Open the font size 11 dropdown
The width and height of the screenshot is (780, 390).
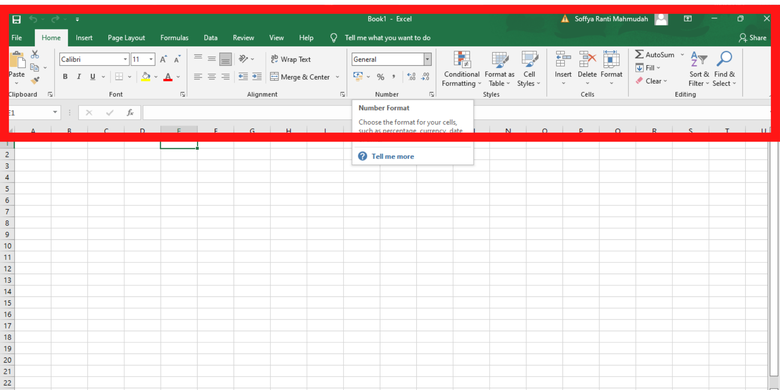click(x=151, y=59)
